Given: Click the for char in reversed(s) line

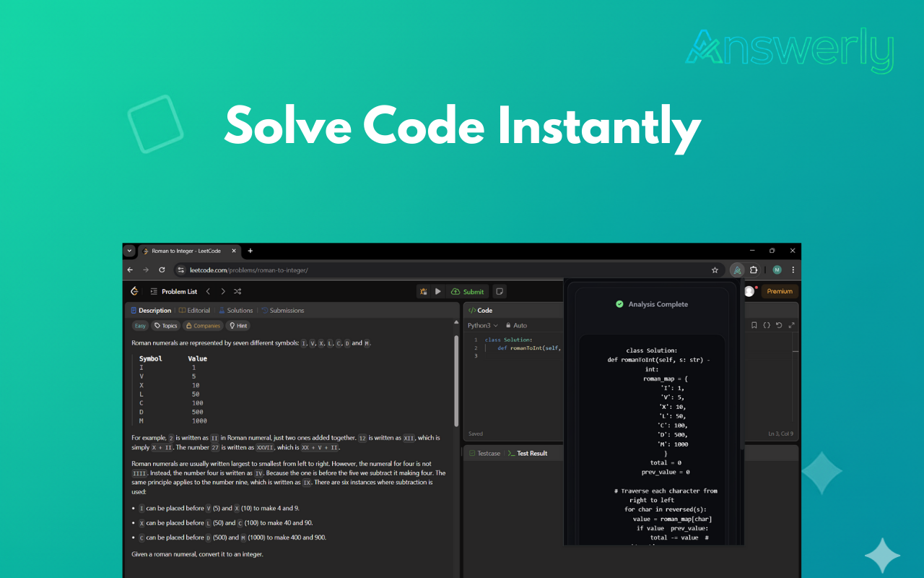Looking at the screenshot, I should click(666, 509).
